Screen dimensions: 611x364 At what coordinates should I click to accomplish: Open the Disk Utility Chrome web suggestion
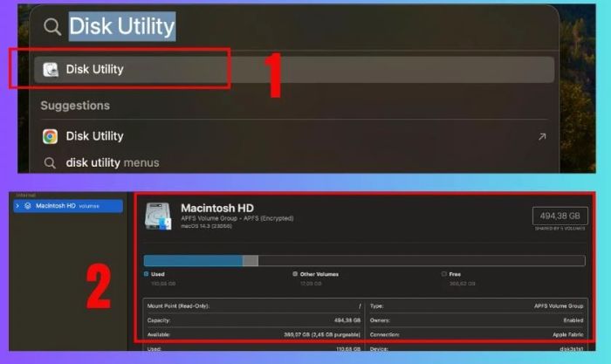(294, 136)
